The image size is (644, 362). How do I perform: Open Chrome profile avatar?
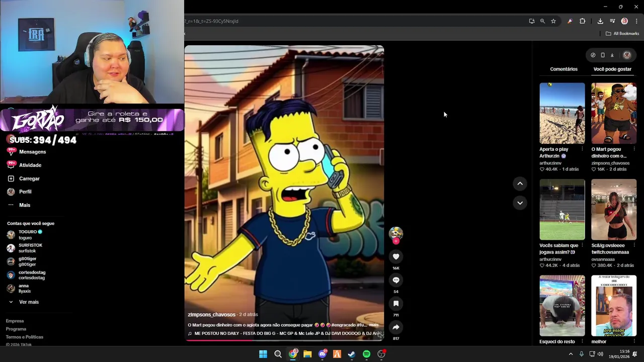[624, 21]
